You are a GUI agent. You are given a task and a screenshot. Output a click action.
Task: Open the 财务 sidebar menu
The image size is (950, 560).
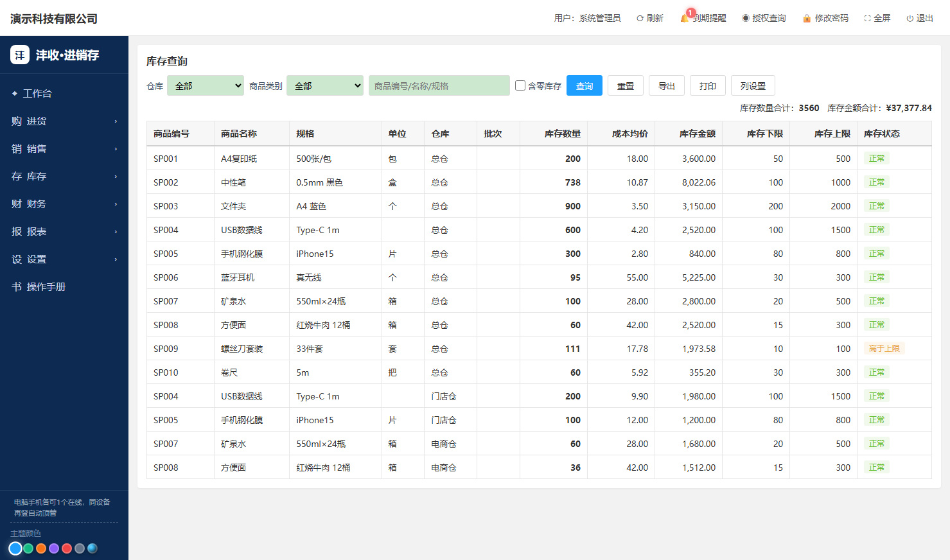[64, 204]
